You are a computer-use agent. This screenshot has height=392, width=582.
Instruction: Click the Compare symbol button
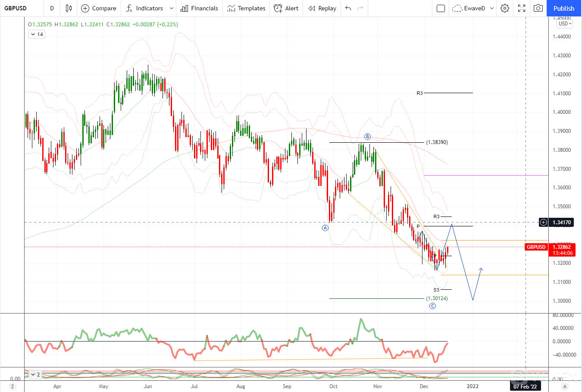[x=99, y=8]
